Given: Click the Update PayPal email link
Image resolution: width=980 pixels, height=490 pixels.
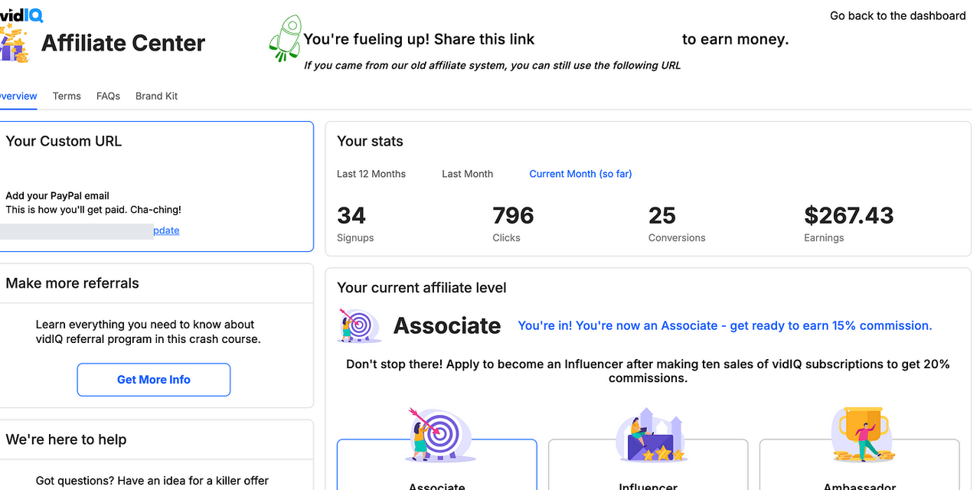Looking at the screenshot, I should [x=167, y=230].
